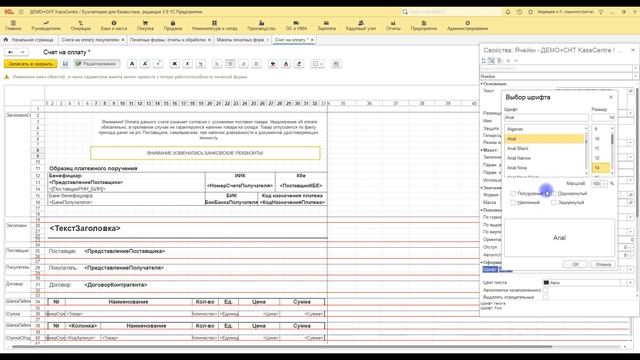Viewport: 640px width, 360px height.
Task: Open the Администрирование section
Action: click(x=467, y=25)
